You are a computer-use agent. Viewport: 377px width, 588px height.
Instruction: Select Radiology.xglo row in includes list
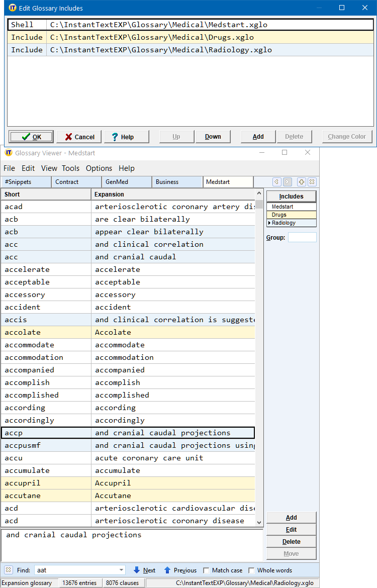pos(161,50)
